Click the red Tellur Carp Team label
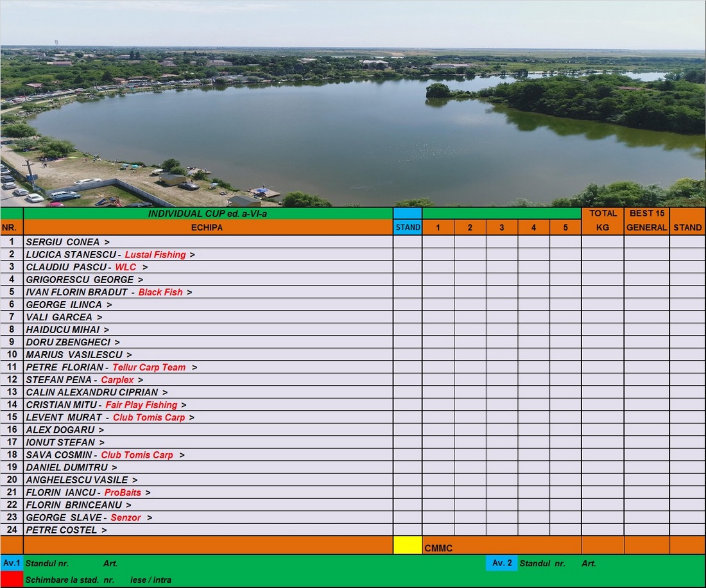The width and height of the screenshot is (706, 588). coord(149,367)
